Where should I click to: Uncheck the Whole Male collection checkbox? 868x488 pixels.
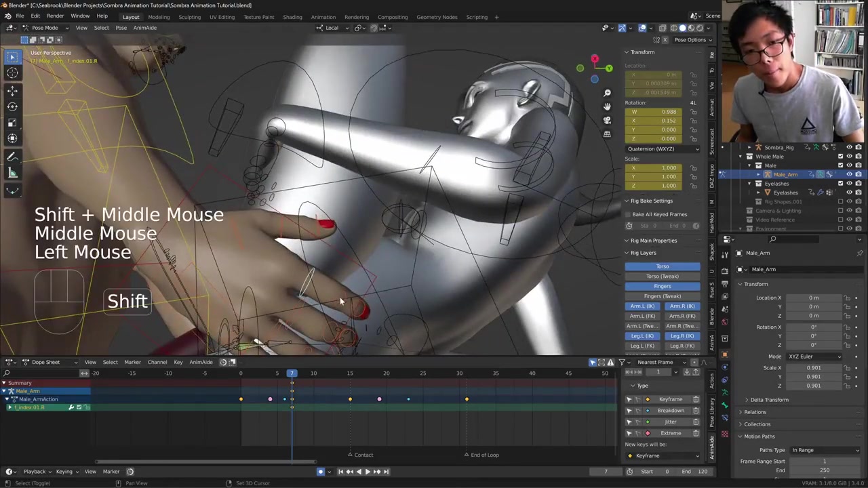tap(840, 157)
